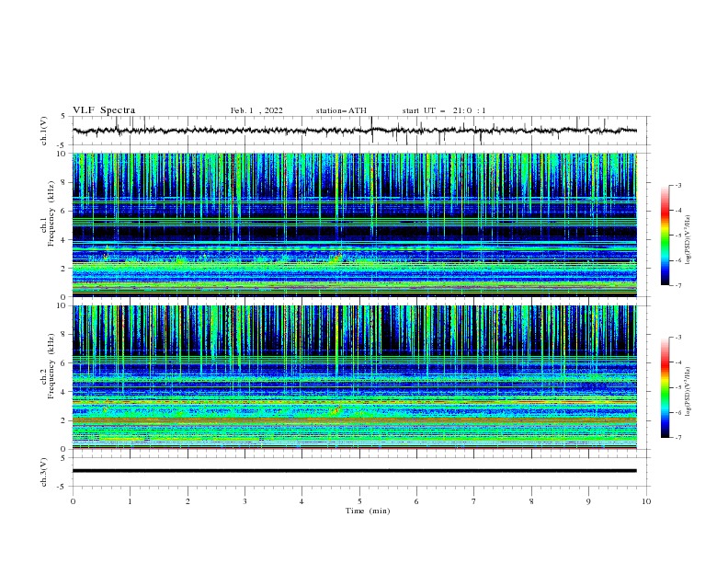Click the "start UT = 21:0 :1" text
The width and height of the screenshot is (728, 563).
(444, 110)
